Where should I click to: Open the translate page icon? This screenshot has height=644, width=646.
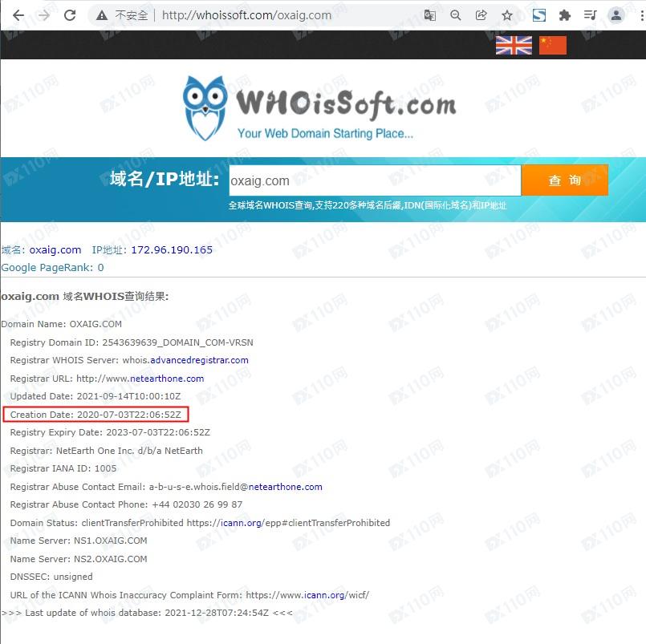(429, 16)
